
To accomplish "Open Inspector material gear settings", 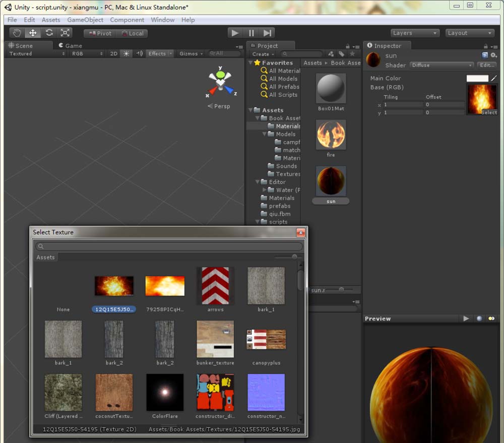I will coord(493,55).
